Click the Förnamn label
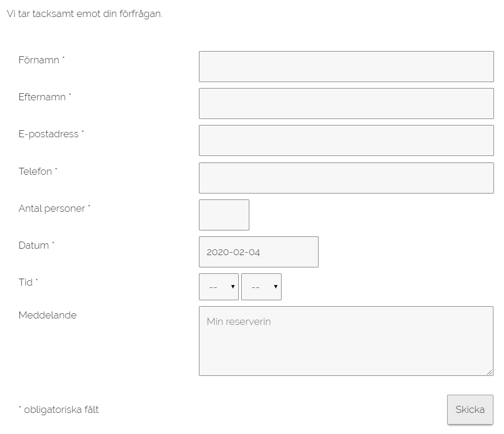The height and width of the screenshot is (434, 504). (39, 60)
